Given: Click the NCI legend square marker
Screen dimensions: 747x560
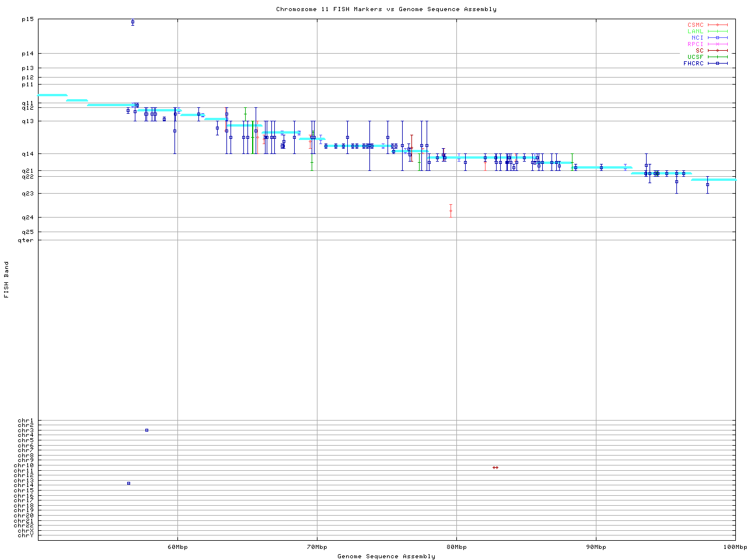Looking at the screenshot, I should pos(717,37).
